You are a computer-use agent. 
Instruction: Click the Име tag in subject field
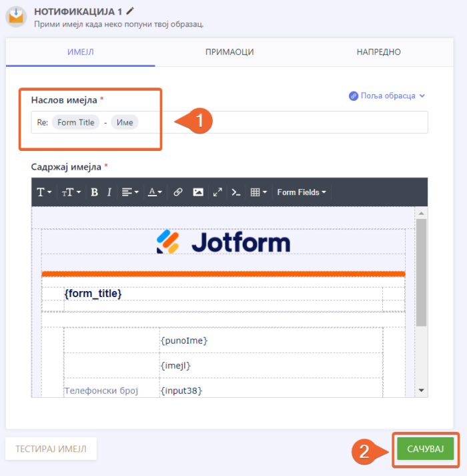125,122
